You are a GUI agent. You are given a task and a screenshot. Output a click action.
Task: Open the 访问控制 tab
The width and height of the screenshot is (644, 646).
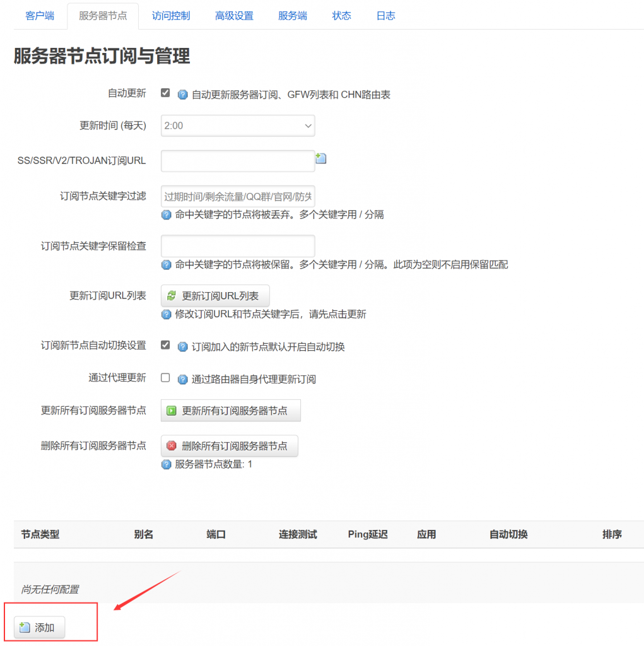coord(171,16)
